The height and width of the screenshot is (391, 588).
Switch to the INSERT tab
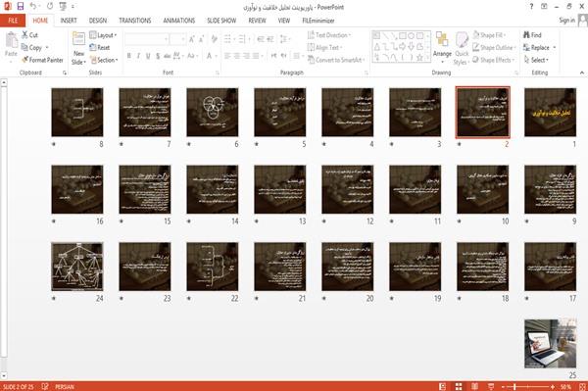click(x=69, y=21)
